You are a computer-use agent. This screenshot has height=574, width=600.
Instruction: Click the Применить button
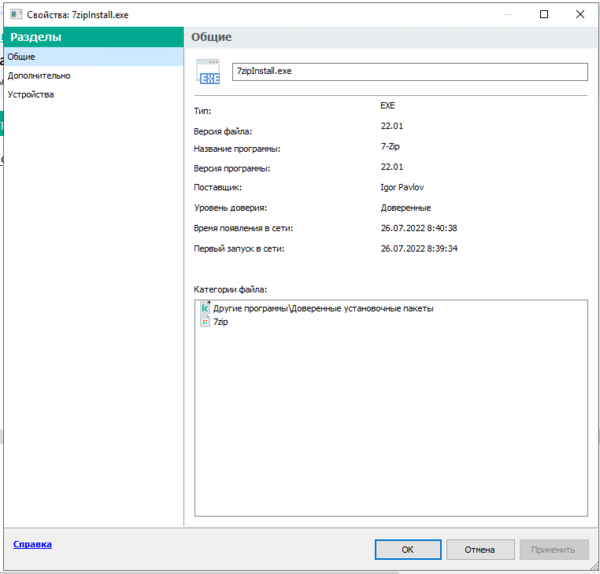pos(553,549)
